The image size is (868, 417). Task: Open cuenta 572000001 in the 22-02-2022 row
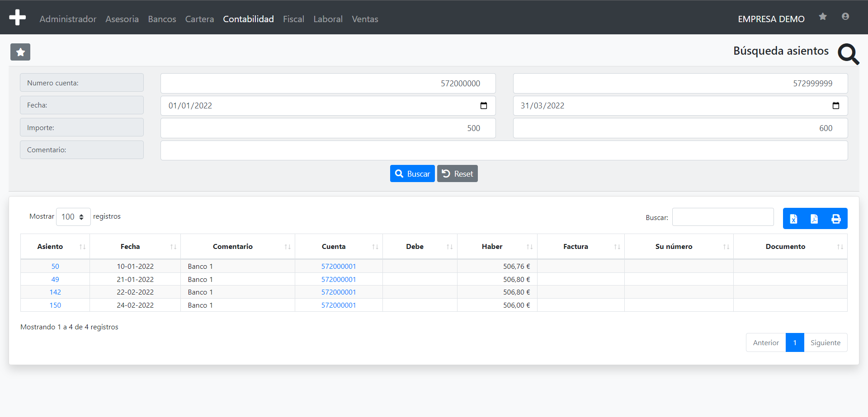pyautogui.click(x=339, y=292)
